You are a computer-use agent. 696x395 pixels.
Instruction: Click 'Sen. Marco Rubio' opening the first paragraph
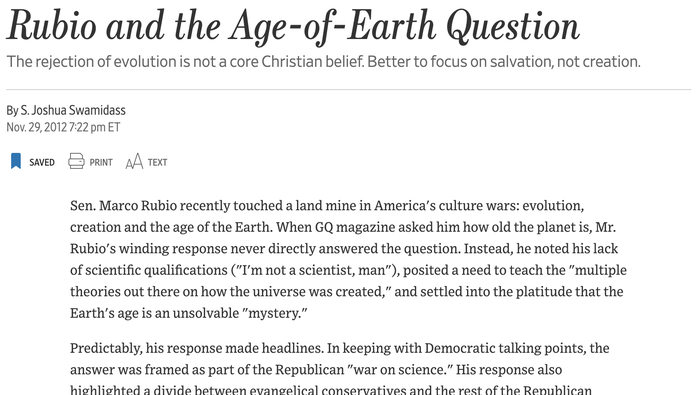tap(123, 205)
